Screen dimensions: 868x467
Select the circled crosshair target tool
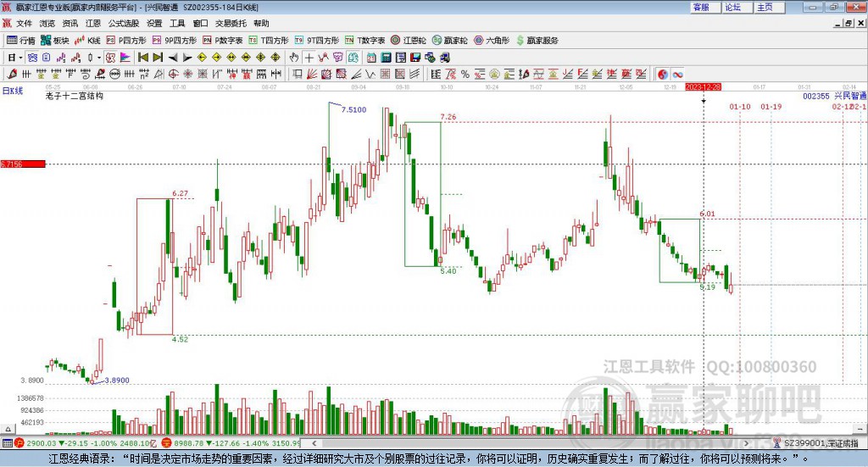[173, 74]
